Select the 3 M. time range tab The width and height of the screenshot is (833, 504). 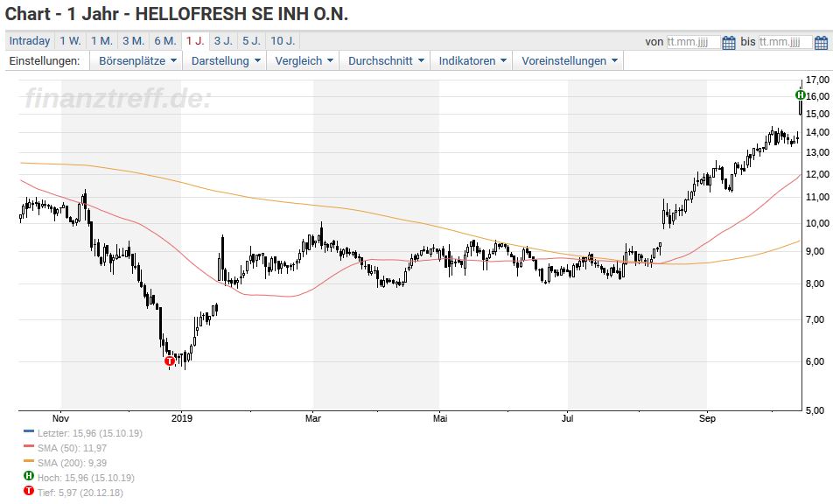pos(133,41)
